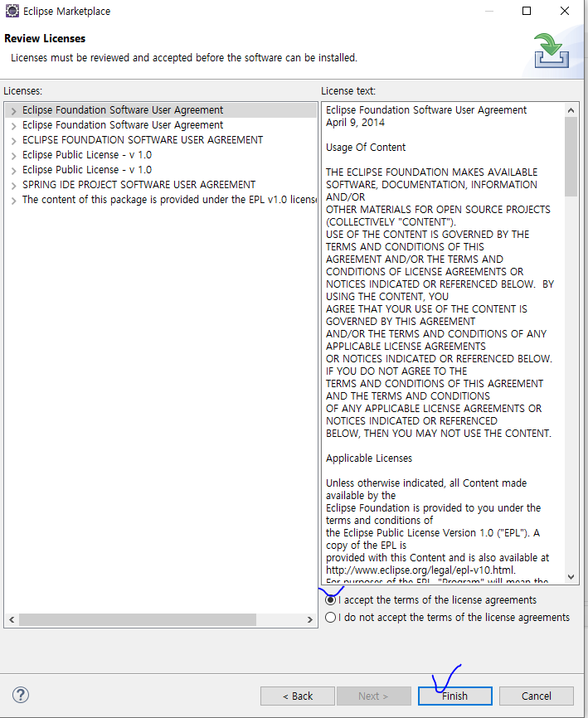
Task: Expand the EPL v1.0 package content entry
Action: pos(14,201)
